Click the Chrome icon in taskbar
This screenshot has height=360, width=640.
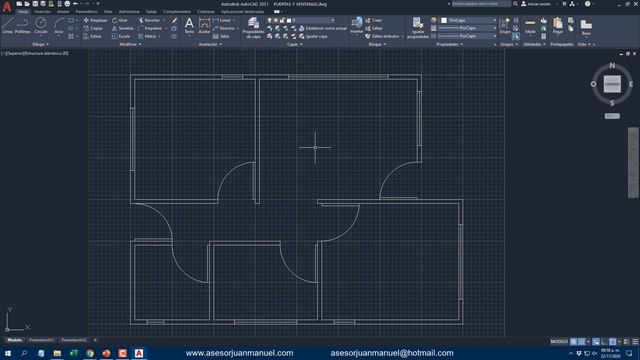pyautogui.click(x=90, y=353)
